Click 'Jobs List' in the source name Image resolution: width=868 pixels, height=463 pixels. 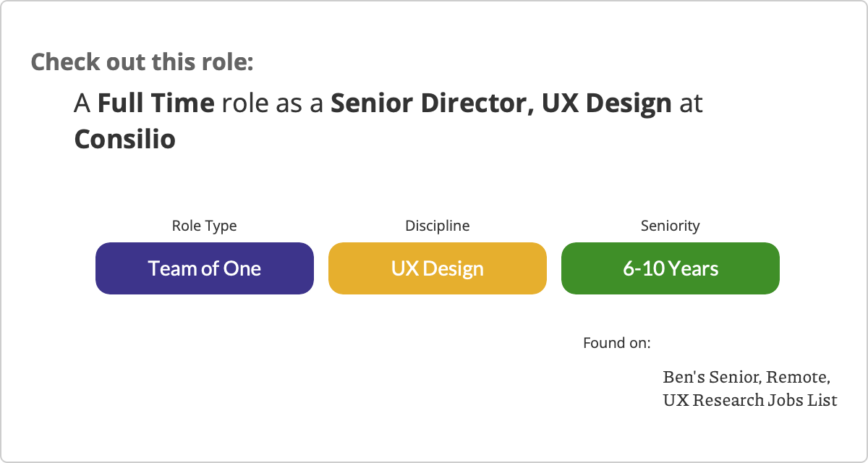tap(801, 399)
